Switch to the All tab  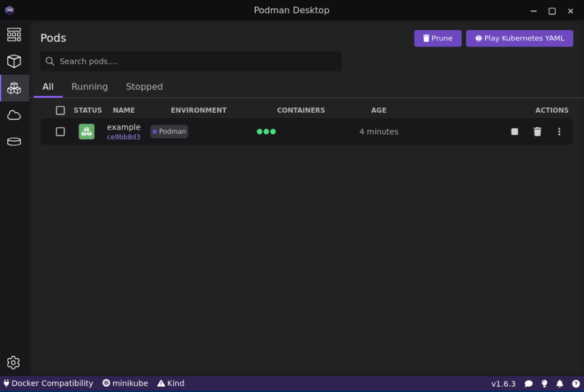click(48, 87)
